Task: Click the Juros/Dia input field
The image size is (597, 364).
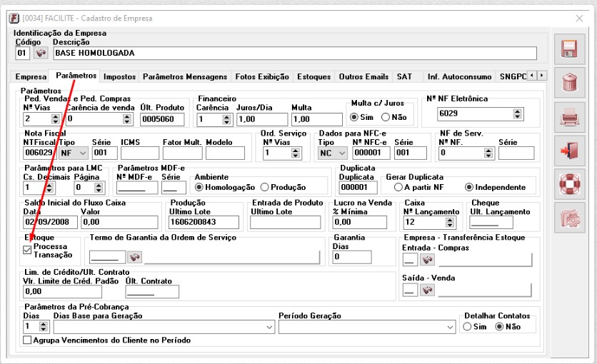Action: coord(262,119)
